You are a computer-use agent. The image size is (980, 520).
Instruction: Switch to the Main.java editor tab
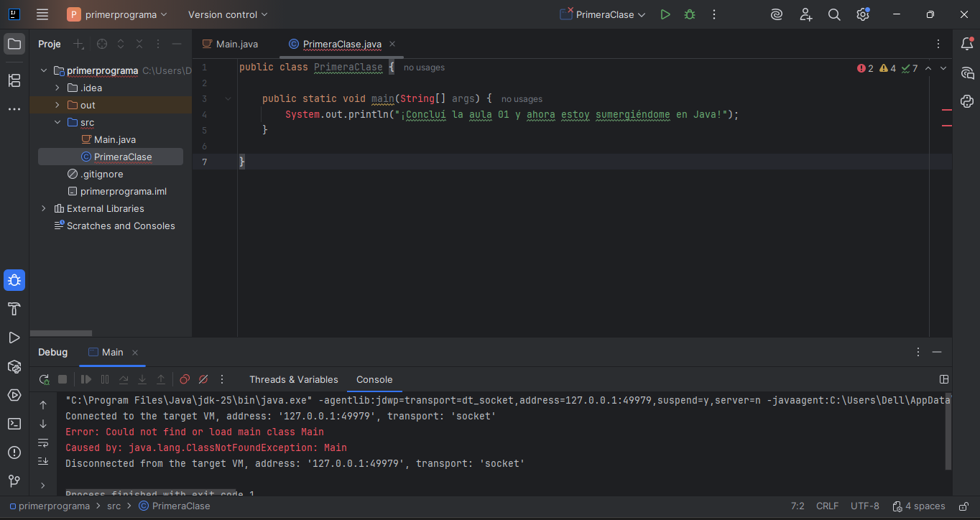(x=236, y=44)
